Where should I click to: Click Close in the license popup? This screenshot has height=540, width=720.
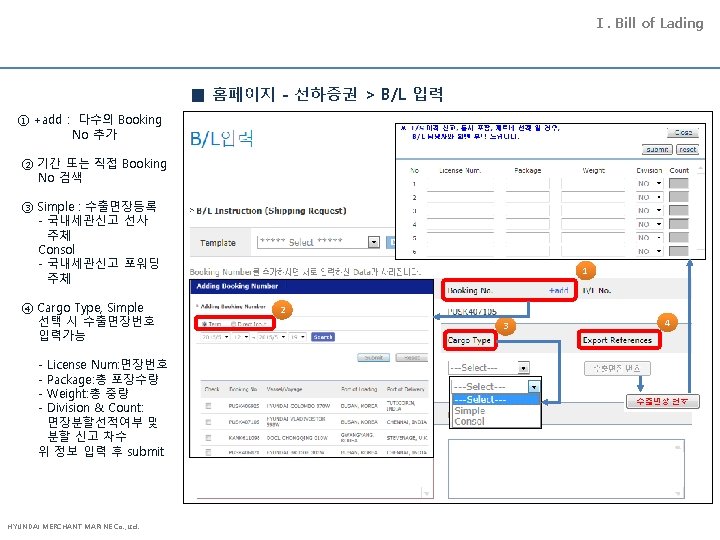pos(683,132)
